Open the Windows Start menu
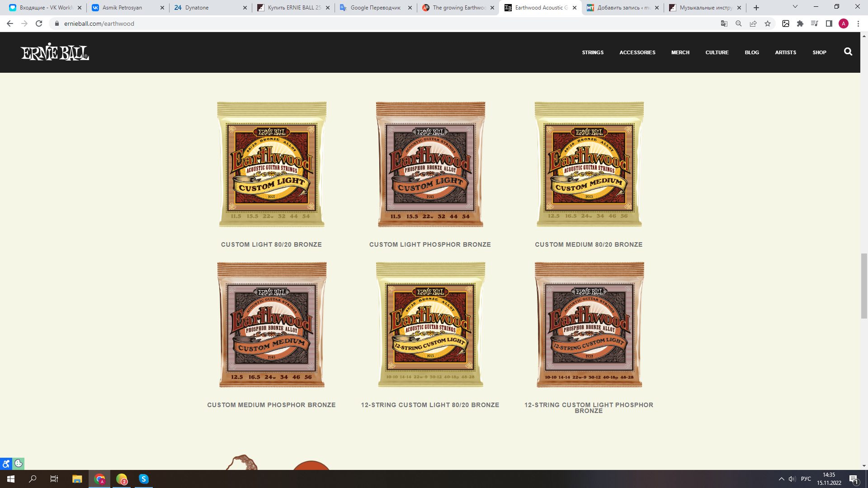The image size is (868, 488). (11, 479)
